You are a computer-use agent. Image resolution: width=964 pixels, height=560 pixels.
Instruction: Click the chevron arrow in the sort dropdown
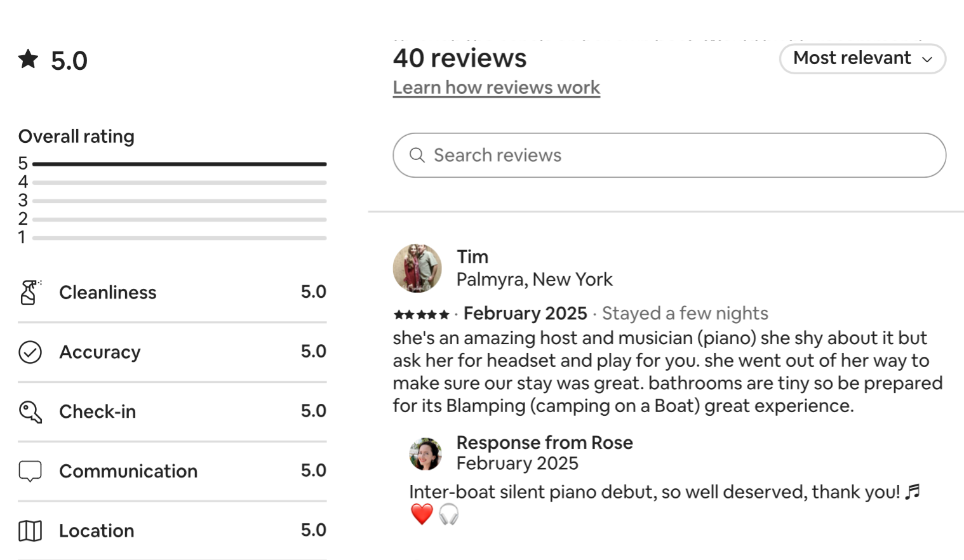click(927, 60)
